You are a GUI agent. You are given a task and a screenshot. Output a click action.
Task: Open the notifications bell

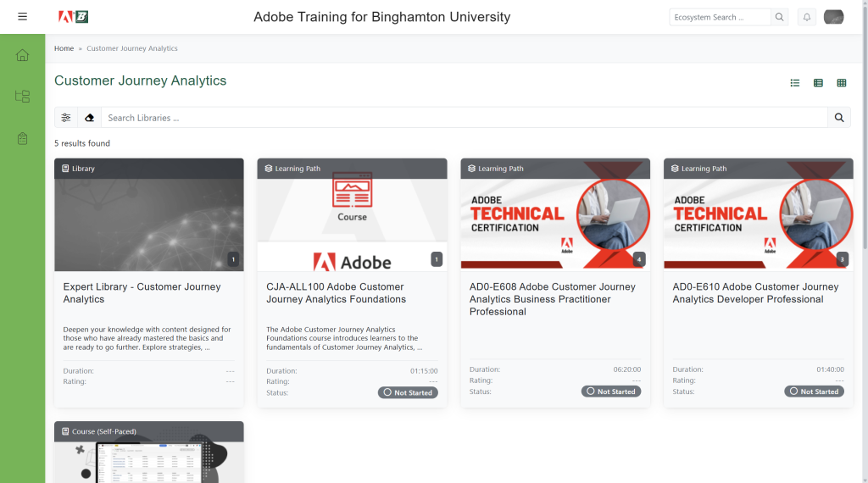(x=806, y=17)
